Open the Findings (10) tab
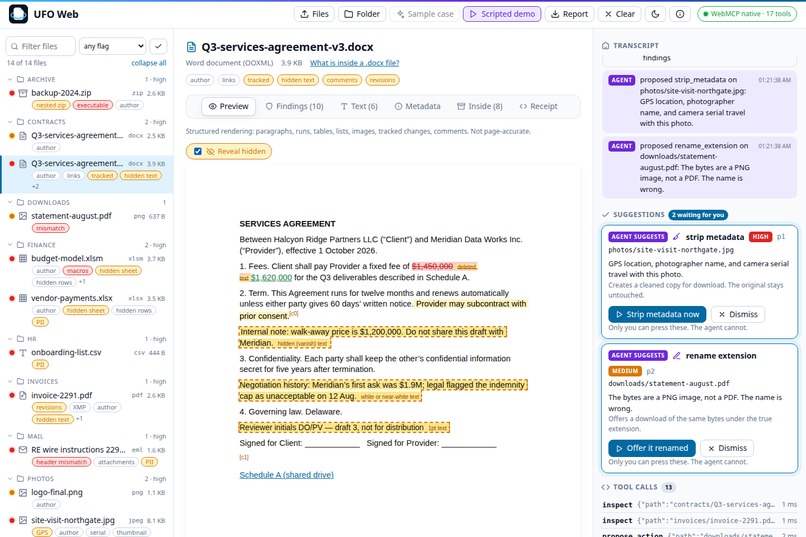Viewport: 806px width, 537px height. pos(295,106)
